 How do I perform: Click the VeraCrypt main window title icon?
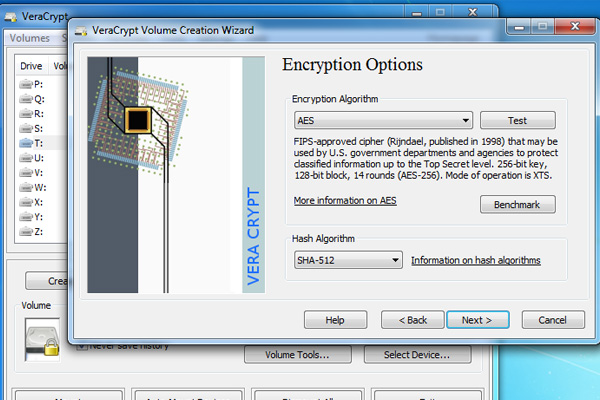tap(10, 17)
